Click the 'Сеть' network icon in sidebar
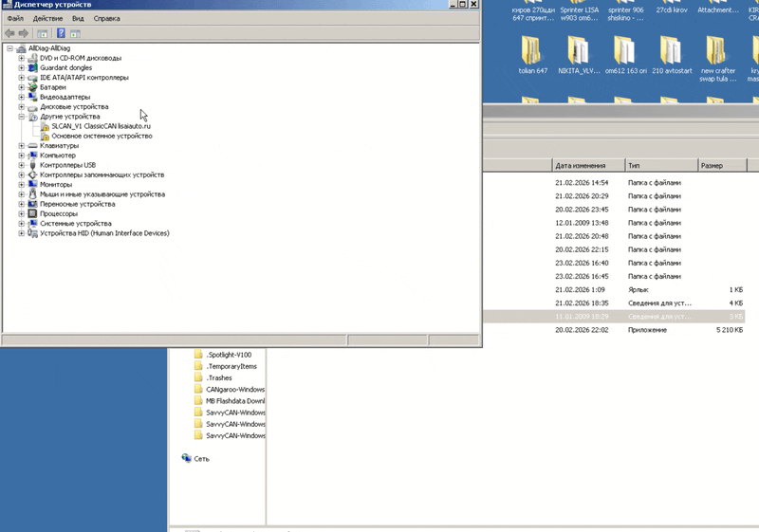The height and width of the screenshot is (532, 759). 201,459
